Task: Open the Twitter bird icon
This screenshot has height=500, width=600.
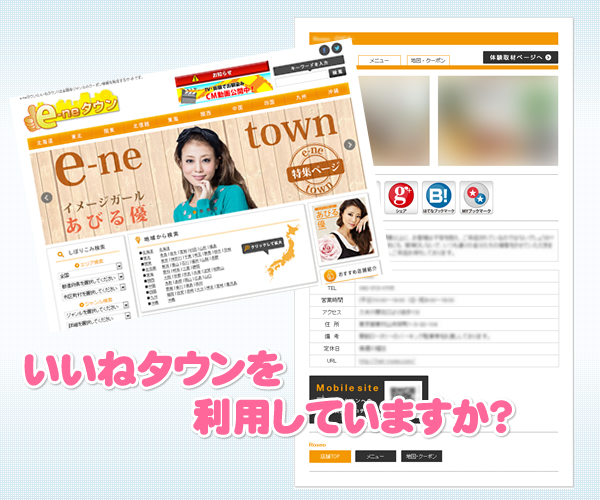Action: 336,48
